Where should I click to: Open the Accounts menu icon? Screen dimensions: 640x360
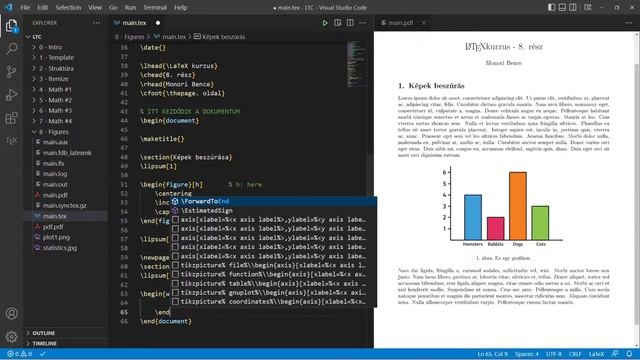[x=11, y=313]
